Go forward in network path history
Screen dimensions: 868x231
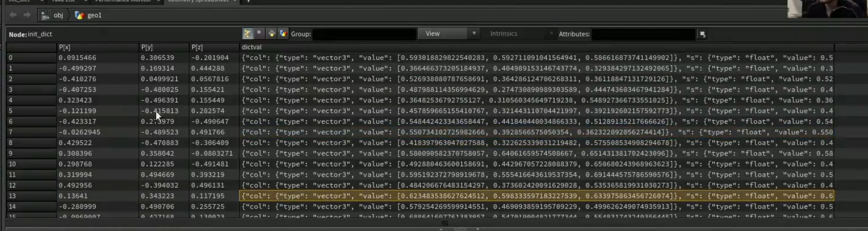pyautogui.click(x=27, y=15)
